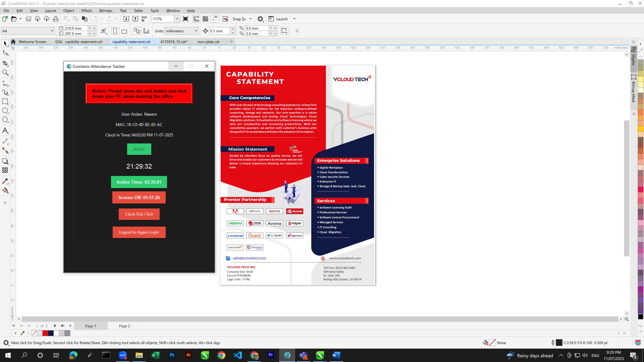Open the Undo history dropdown
This screenshot has height=362, width=644.
point(102,19)
